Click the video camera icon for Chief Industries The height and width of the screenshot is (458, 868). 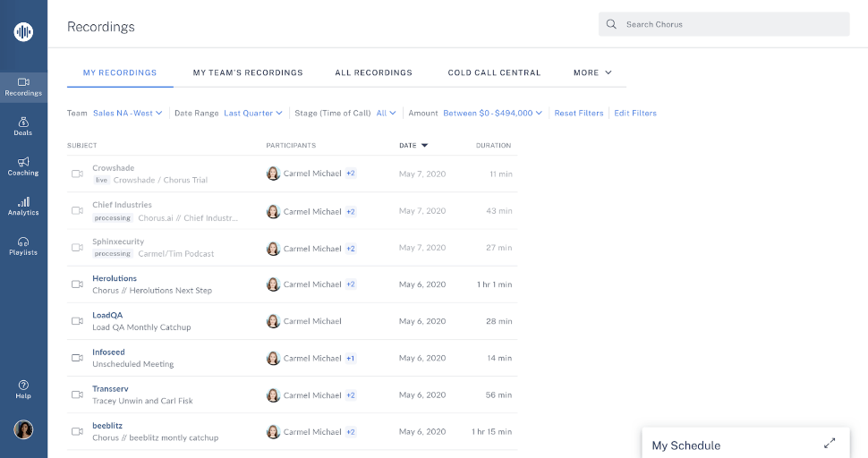point(78,211)
